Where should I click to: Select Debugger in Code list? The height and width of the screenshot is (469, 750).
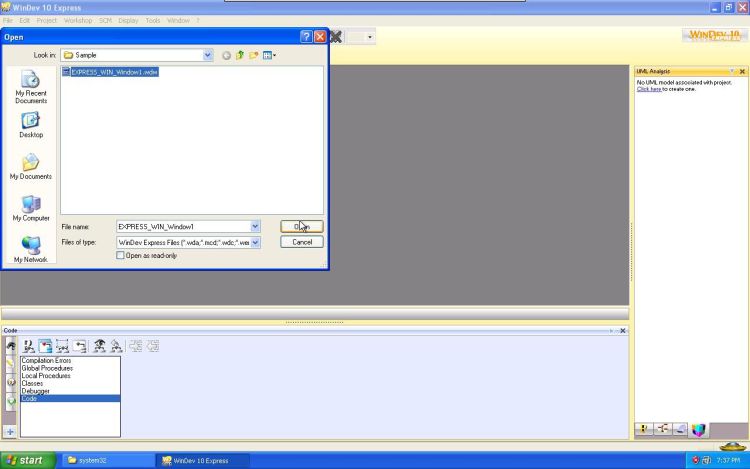(35, 391)
